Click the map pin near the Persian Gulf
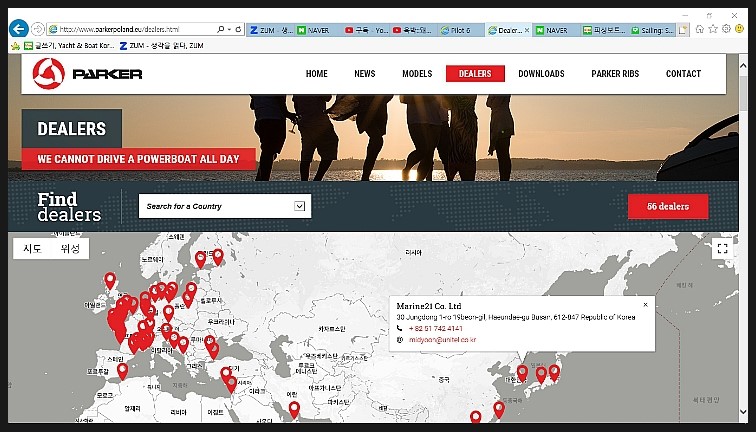Image resolution: width=756 pixels, height=432 pixels. coord(294,409)
